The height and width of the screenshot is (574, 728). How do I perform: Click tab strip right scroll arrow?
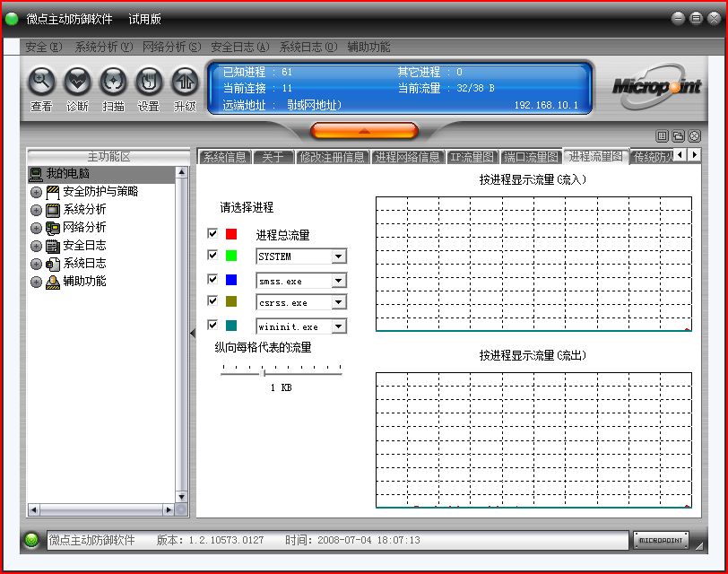(x=695, y=154)
